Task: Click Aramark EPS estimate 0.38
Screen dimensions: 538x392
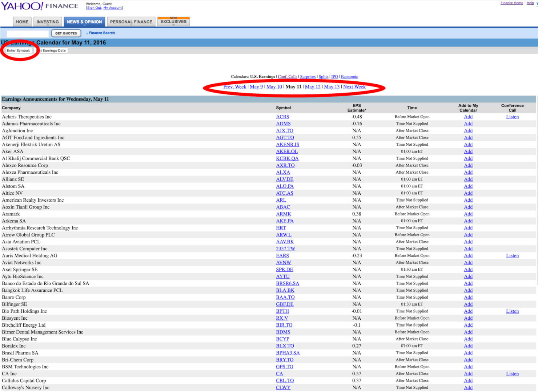Action: [x=357, y=214]
